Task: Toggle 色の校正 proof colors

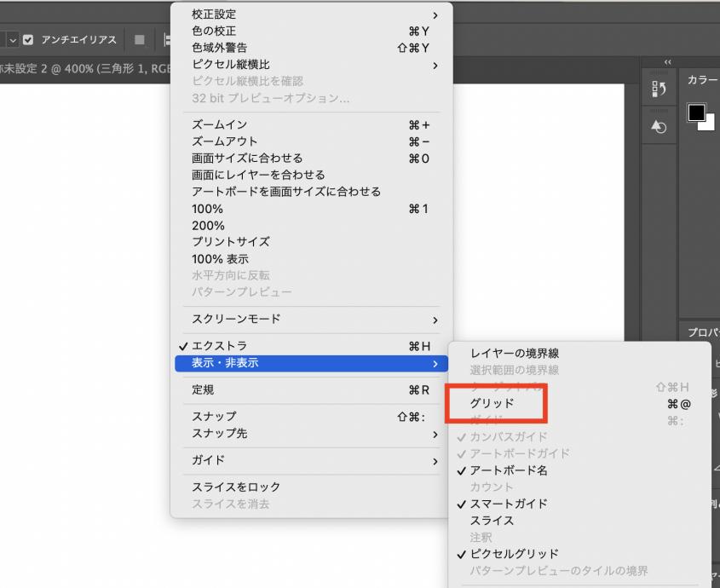Action: (x=311, y=32)
